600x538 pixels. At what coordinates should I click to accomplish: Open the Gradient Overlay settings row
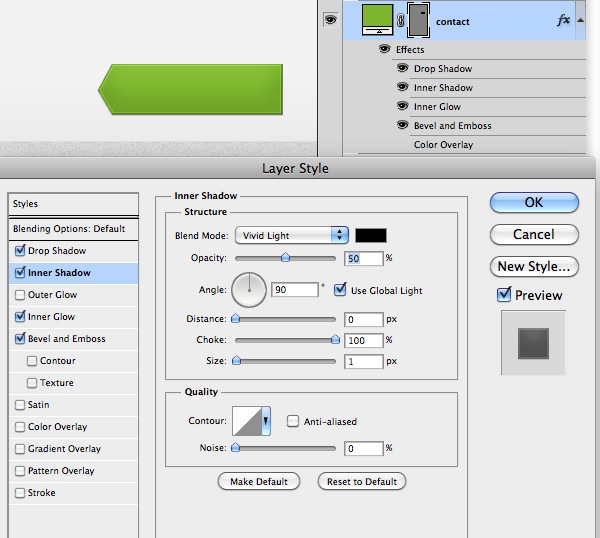(x=73, y=449)
